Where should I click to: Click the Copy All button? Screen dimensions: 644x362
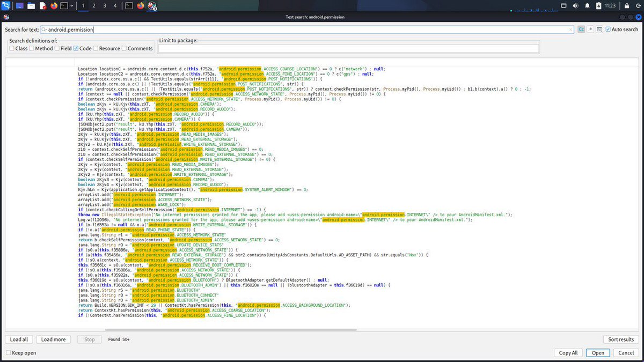[568, 353]
